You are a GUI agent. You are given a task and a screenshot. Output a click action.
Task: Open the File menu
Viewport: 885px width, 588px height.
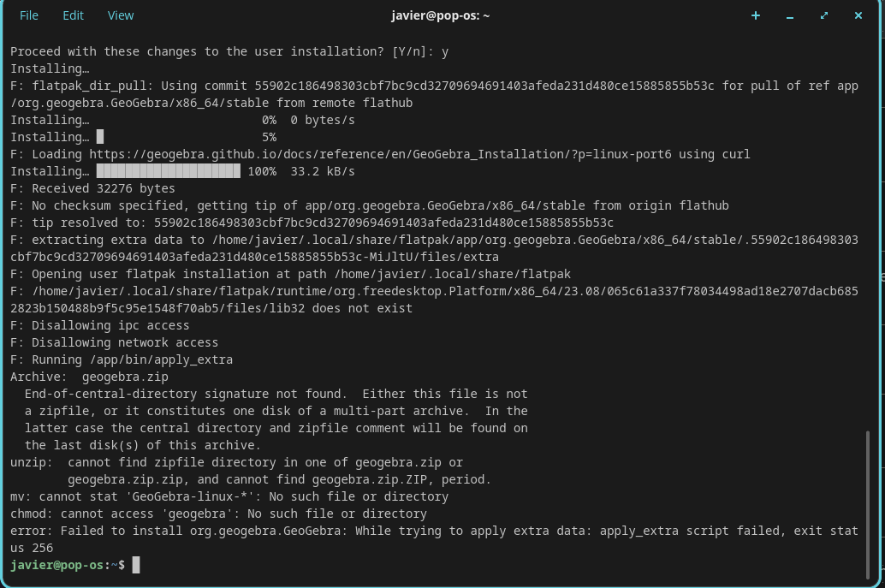click(29, 15)
